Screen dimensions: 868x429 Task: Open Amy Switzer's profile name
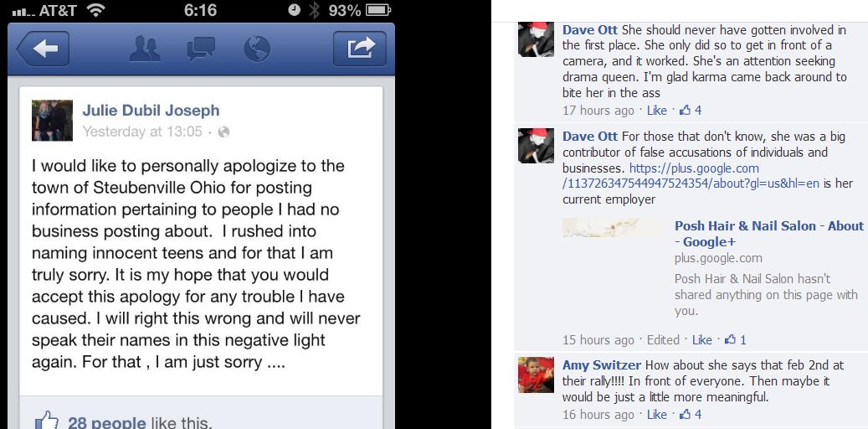click(602, 365)
